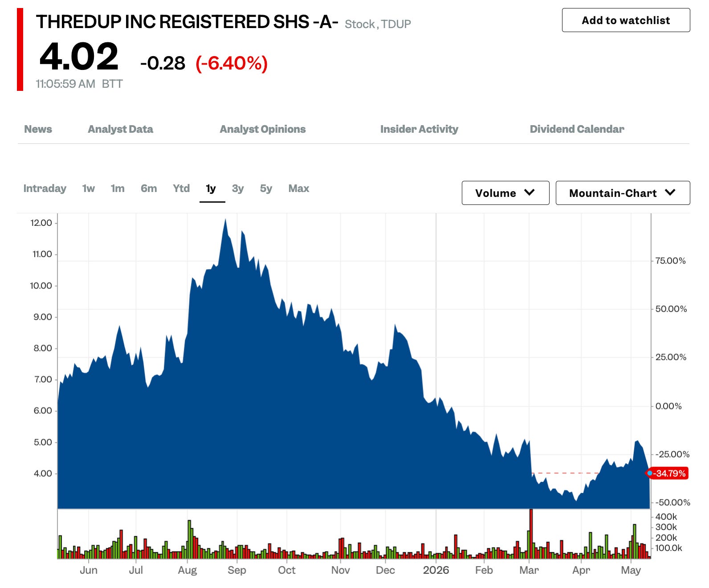Add TDUP stock to watchlist
The image size is (709, 588).
coord(626,20)
